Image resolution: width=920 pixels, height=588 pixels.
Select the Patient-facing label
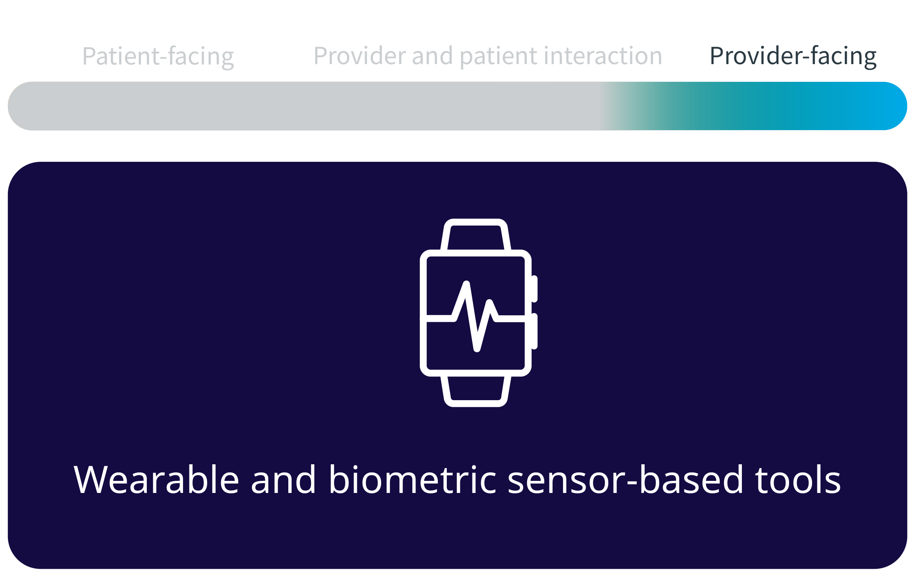click(158, 56)
